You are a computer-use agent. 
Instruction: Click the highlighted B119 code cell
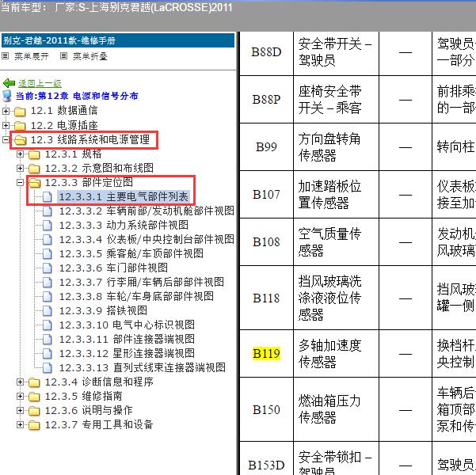tap(267, 354)
